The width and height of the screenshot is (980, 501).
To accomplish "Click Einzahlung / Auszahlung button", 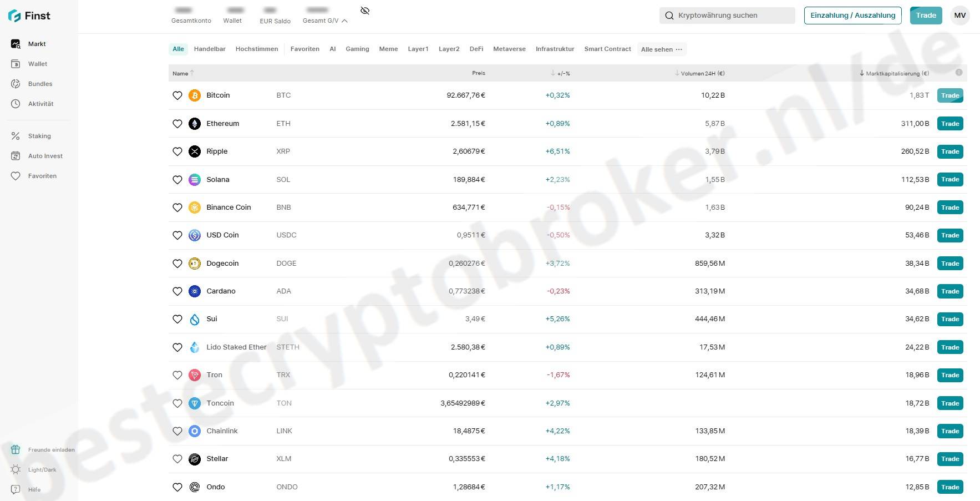I will pos(852,16).
